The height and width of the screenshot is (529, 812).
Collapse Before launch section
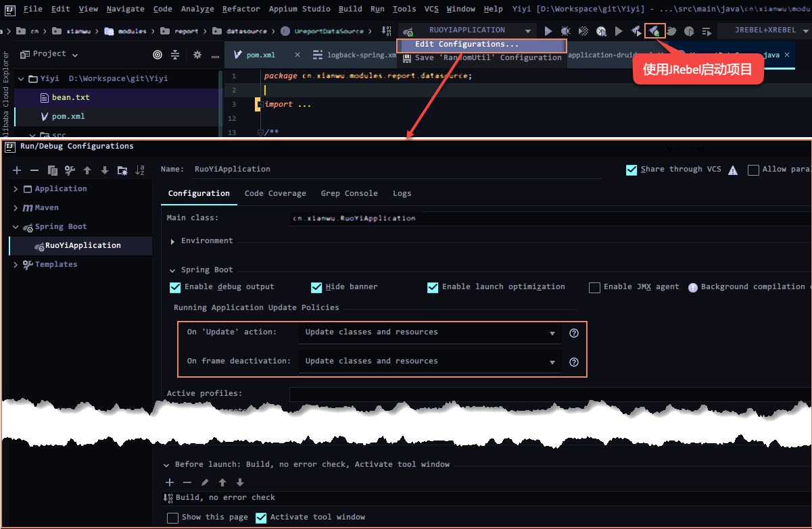pyautogui.click(x=167, y=465)
